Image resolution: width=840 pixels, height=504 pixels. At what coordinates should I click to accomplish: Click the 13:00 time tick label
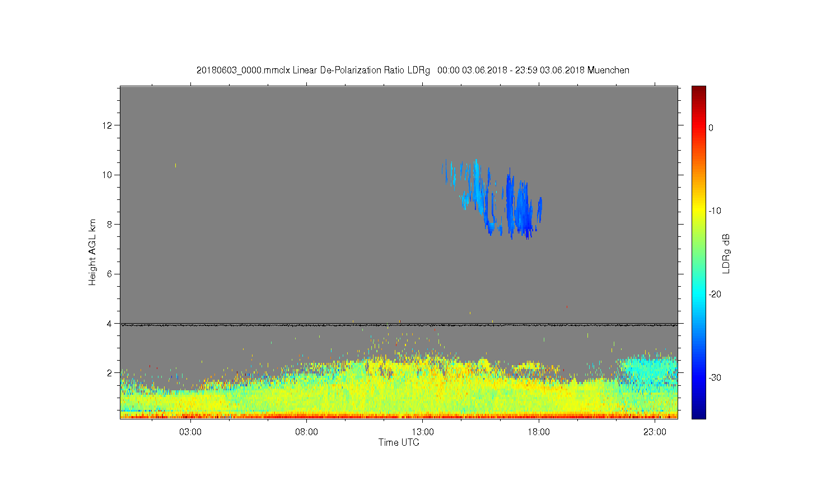tap(423, 432)
